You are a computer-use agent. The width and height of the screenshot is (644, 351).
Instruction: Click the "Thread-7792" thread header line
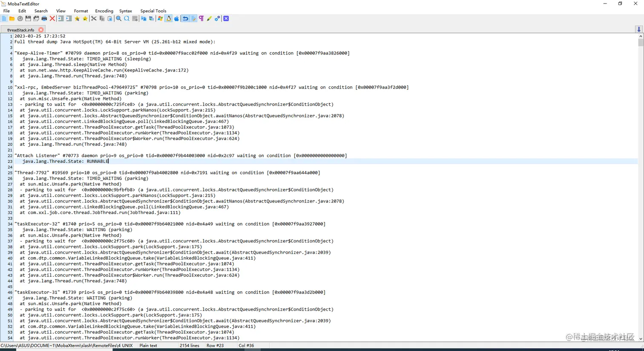[167, 173]
